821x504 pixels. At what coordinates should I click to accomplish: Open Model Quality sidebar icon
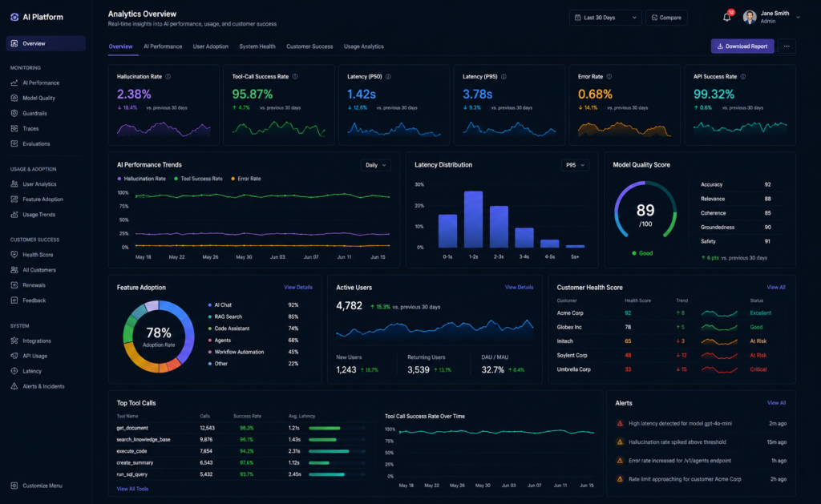[x=14, y=98]
